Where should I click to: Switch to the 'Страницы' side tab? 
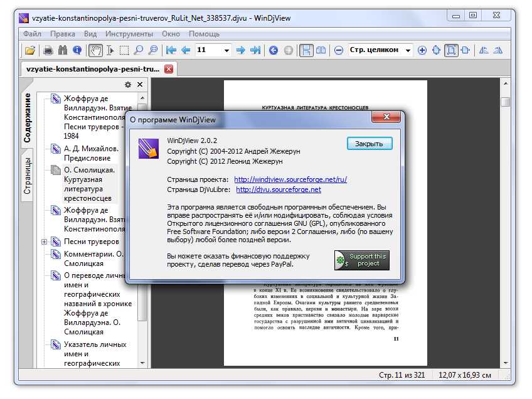pyautogui.click(x=28, y=176)
